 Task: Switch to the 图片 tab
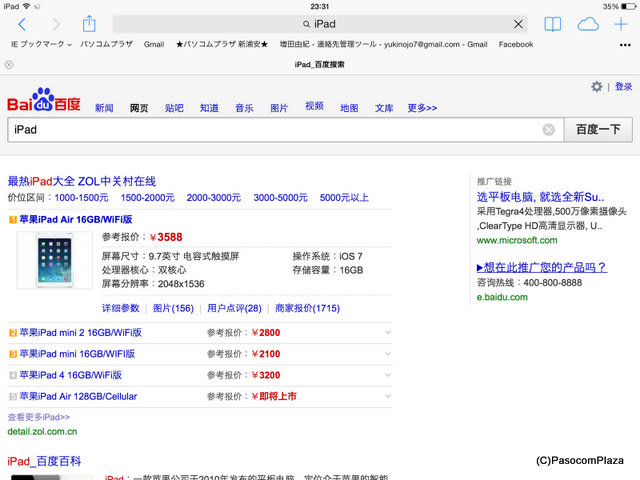279,108
